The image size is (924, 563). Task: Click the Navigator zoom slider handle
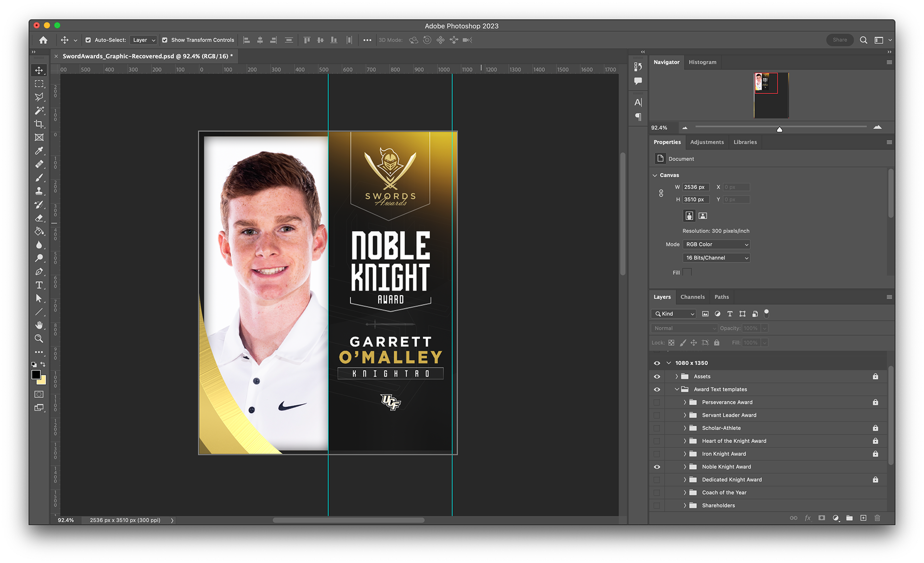pyautogui.click(x=780, y=129)
